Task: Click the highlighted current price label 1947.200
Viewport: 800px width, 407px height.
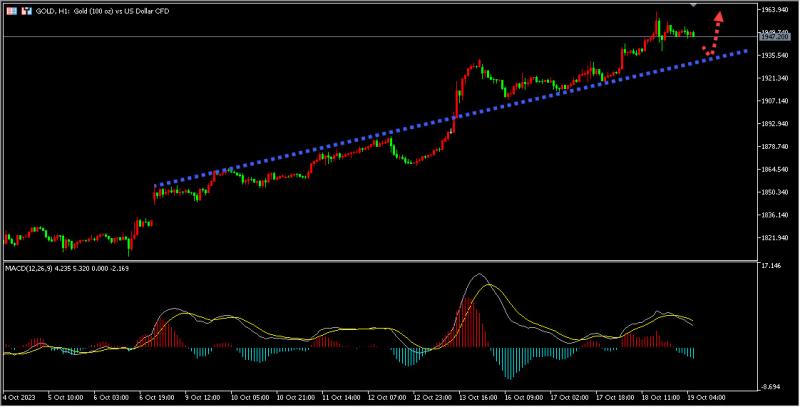Action: tap(773, 37)
